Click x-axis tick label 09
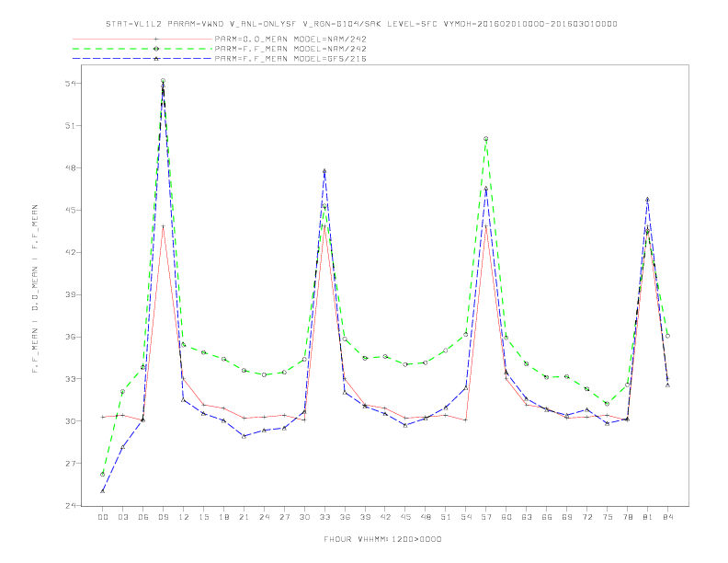Viewport: 728px width, 563px height. pyautogui.click(x=163, y=517)
